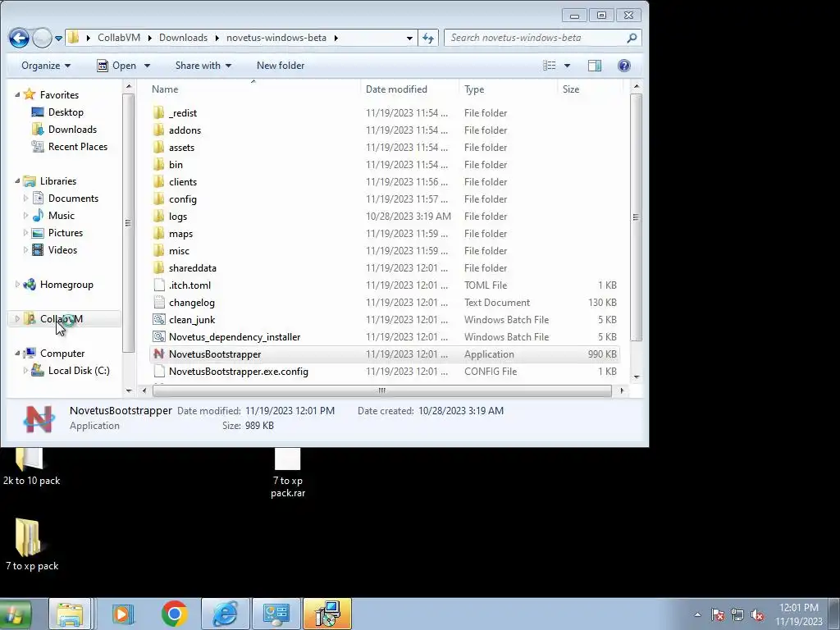This screenshot has width=840, height=630.
Task: Open the Organize menu
Action: 46,66
